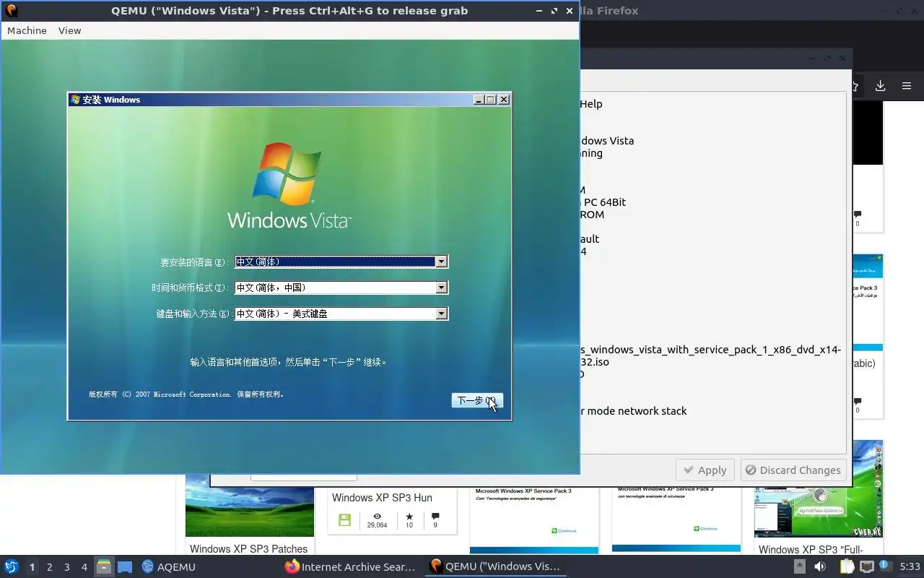Viewport: 924px width, 578px height.
Task: Open the View menu in QEMU
Action: coord(69,30)
